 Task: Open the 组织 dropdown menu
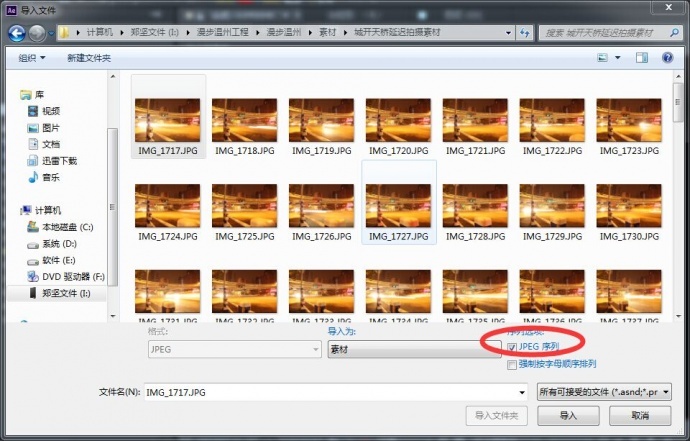tap(34, 58)
